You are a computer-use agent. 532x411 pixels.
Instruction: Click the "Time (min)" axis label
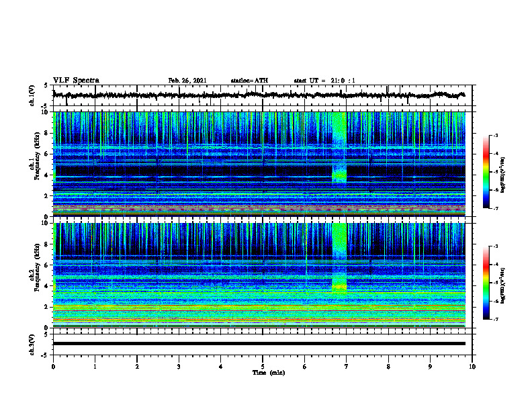pyautogui.click(x=269, y=373)
